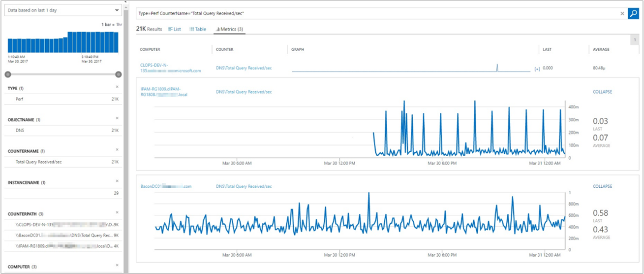This screenshot has width=644, height=274.
Task: Click the right time range slider handle
Action: 118,74
